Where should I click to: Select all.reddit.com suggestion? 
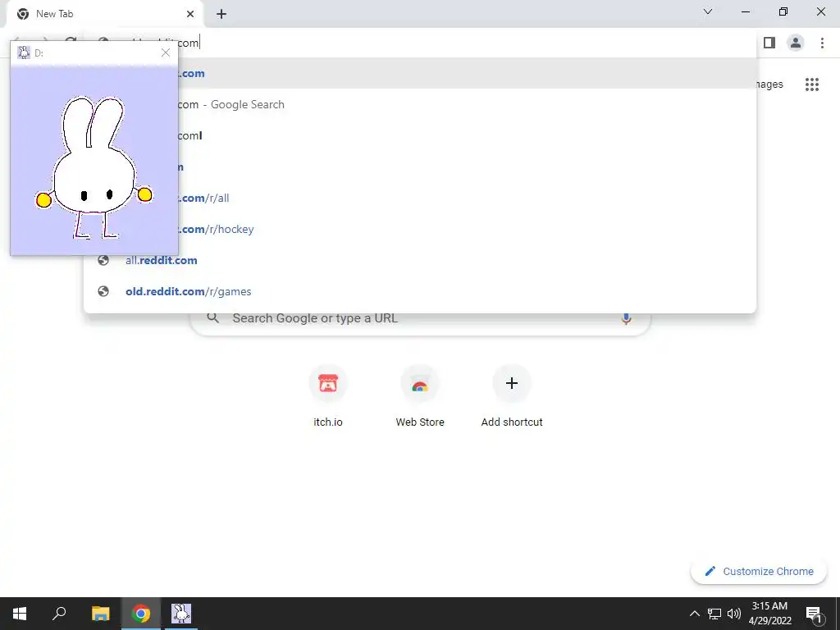click(x=420, y=260)
